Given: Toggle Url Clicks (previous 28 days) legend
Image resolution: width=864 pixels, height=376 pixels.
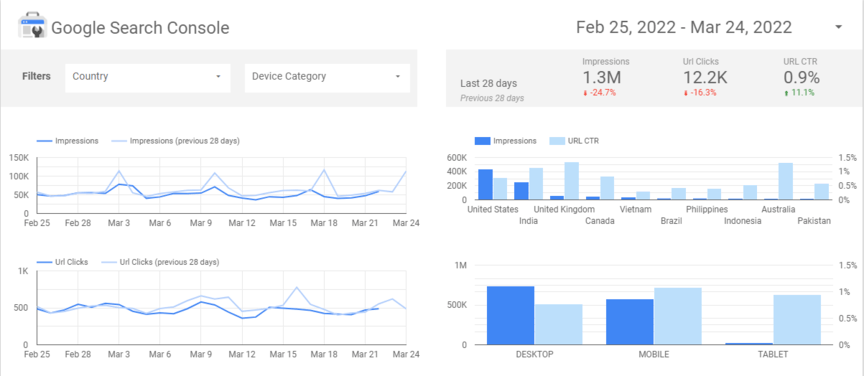Looking at the screenshot, I should pyautogui.click(x=160, y=262).
